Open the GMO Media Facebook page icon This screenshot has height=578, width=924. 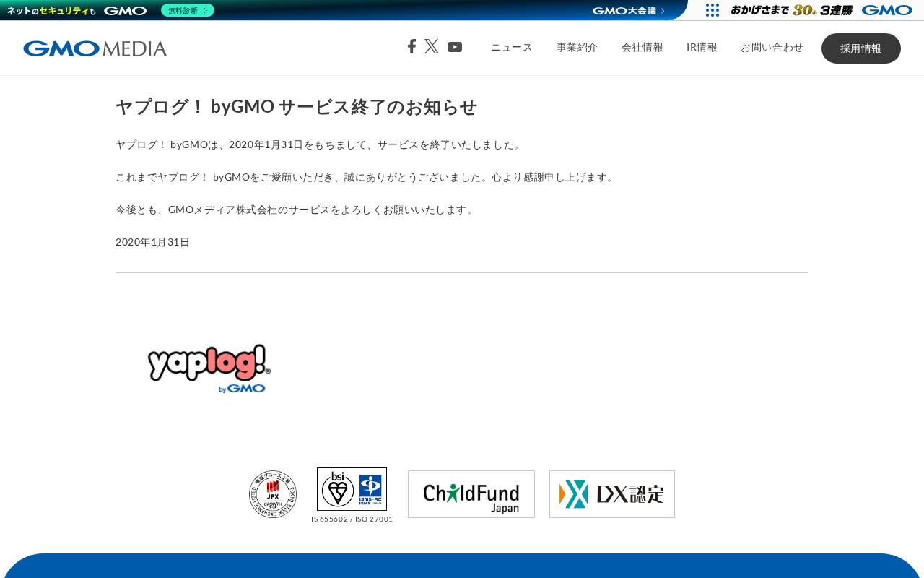coord(411,47)
